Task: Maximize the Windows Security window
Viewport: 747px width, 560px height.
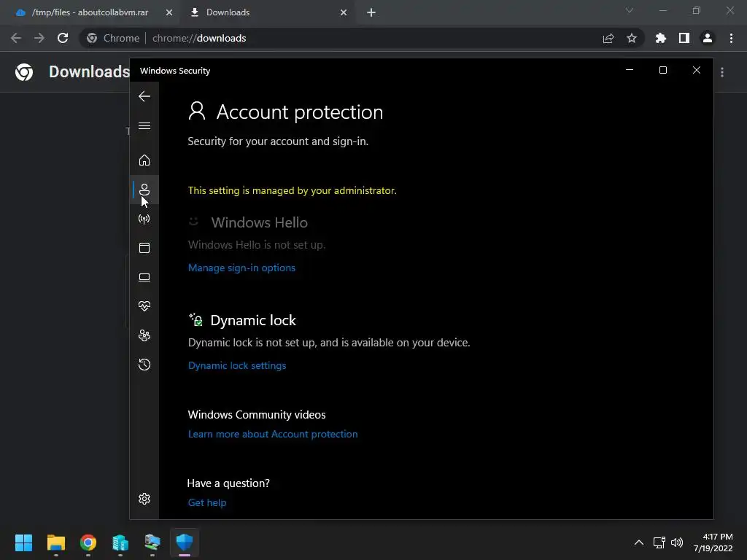Action: [x=662, y=70]
